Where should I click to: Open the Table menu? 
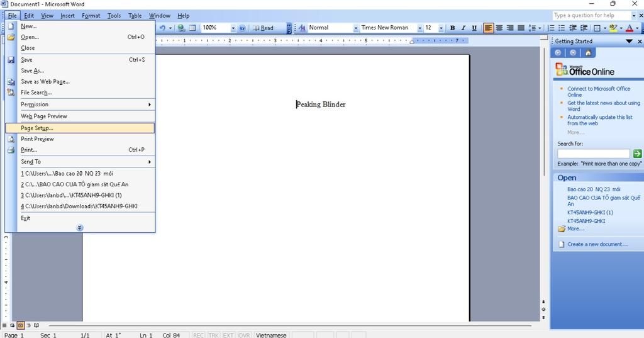(135, 16)
